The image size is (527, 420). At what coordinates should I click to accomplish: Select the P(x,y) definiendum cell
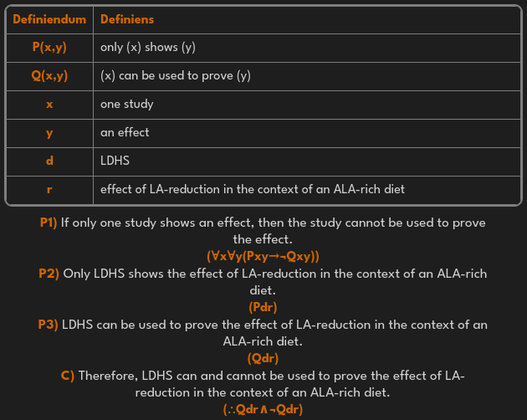49,48
